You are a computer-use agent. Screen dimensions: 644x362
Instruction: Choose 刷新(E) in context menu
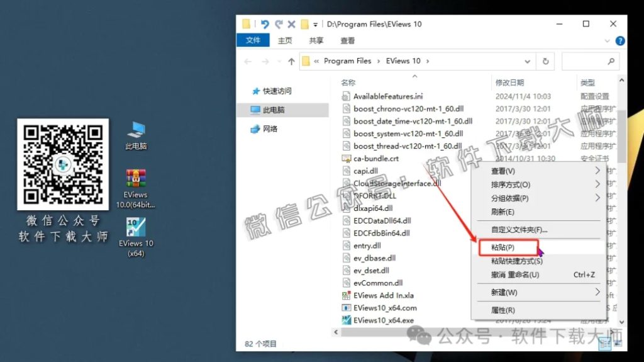point(538,212)
